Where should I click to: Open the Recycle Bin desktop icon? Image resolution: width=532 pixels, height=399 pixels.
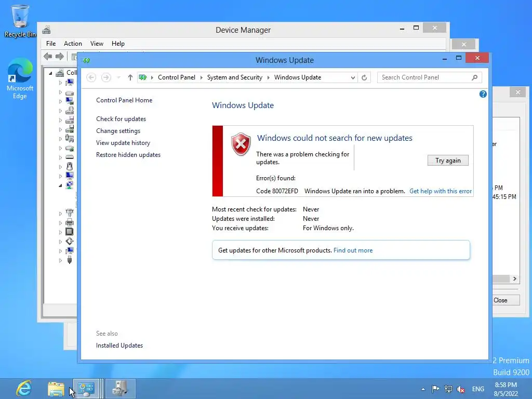click(x=20, y=21)
